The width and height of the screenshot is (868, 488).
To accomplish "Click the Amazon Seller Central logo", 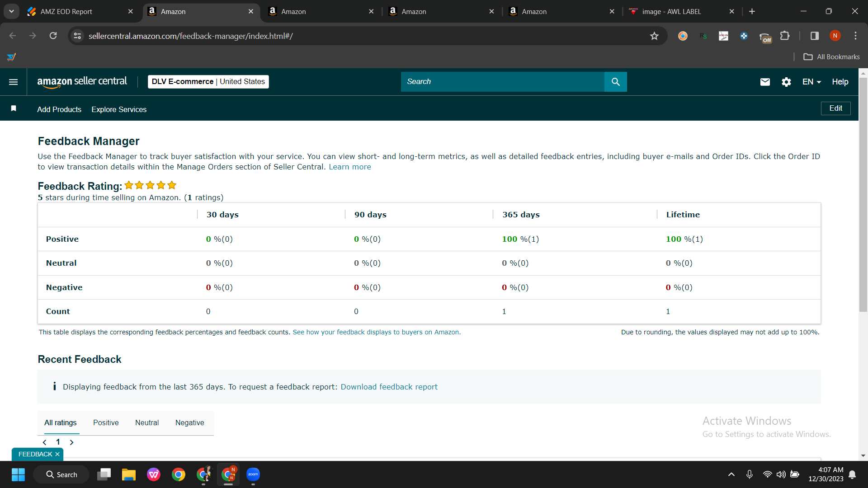I will (82, 82).
